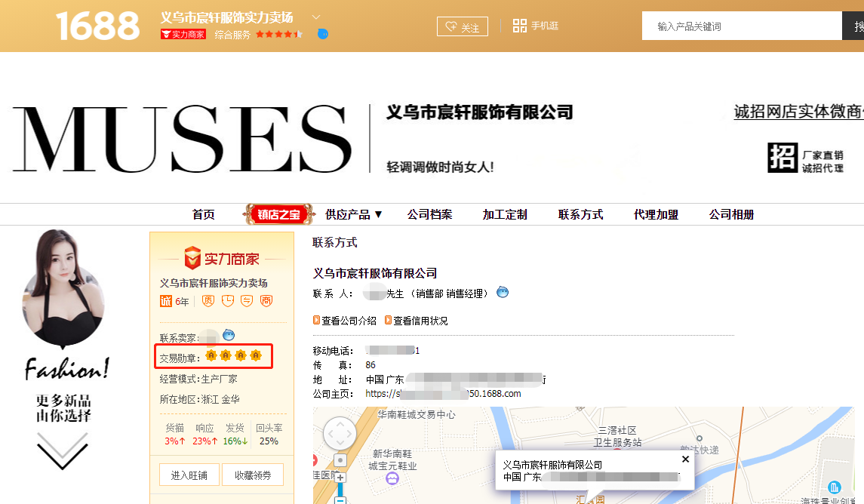Viewport: 864px width, 504px height.
Task: Open Wangwang icon next to 联系卖家
Action: click(228, 335)
